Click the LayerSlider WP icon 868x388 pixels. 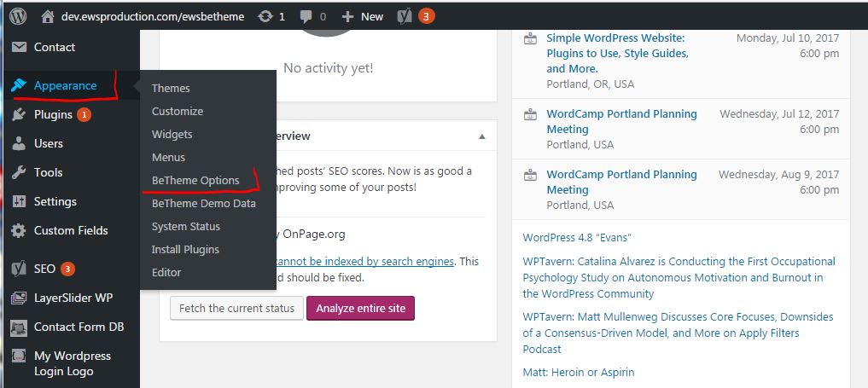tap(19, 298)
